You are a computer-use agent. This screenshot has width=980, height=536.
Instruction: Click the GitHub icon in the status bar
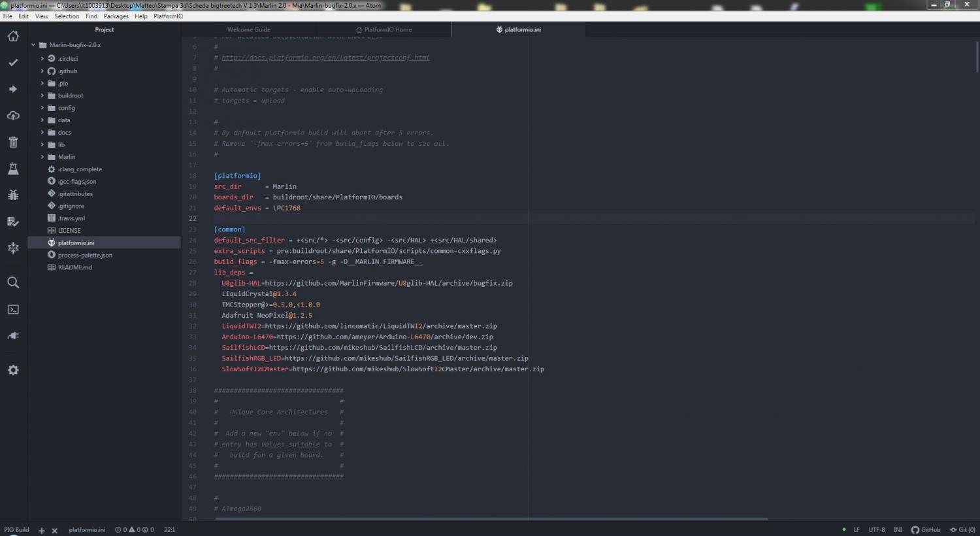click(x=926, y=529)
